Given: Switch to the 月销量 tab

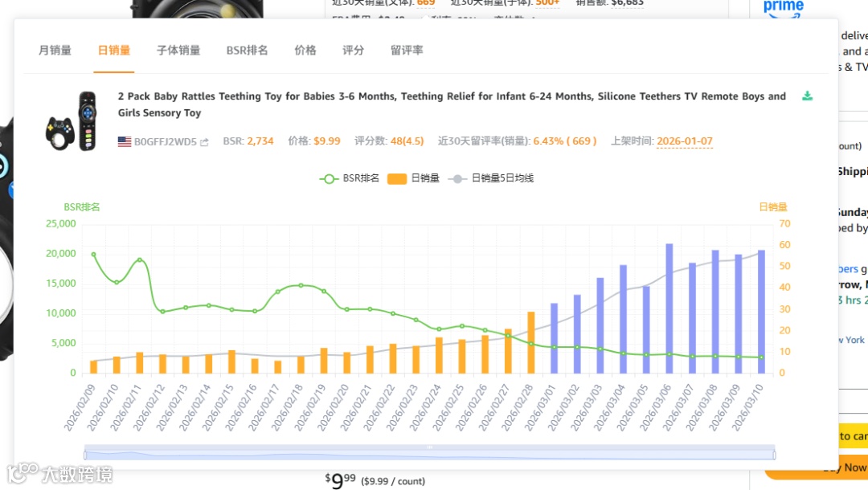Looking at the screenshot, I should pos(55,51).
